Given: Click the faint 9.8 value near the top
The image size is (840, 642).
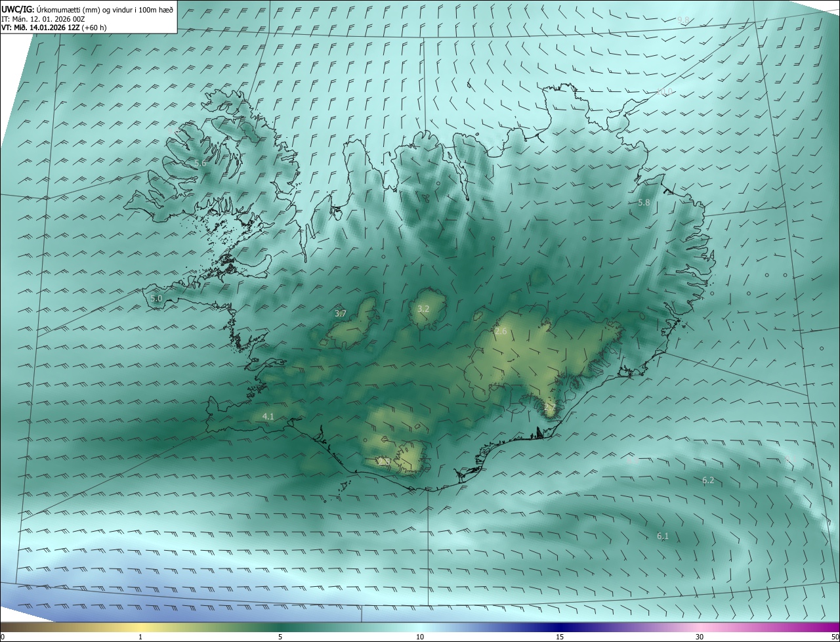Looking at the screenshot, I should point(683,20).
